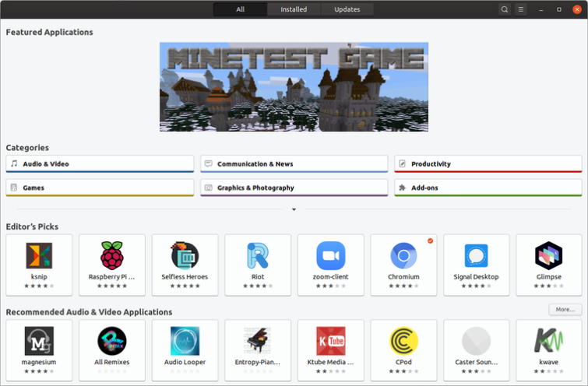Click the puzzle piece icon of Add-ons
Image resolution: width=588 pixels, height=386 pixels.
point(403,188)
